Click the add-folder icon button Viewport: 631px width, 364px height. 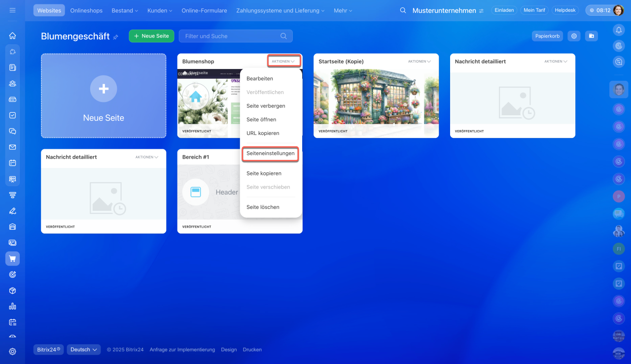click(x=592, y=36)
